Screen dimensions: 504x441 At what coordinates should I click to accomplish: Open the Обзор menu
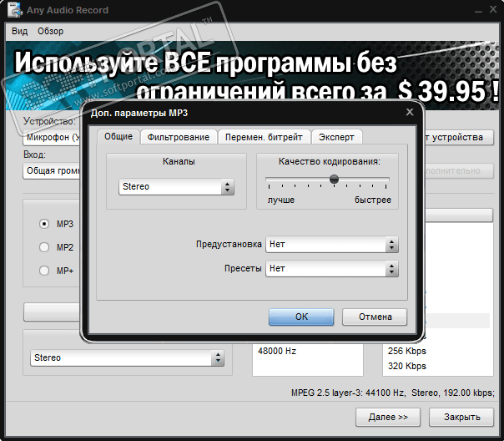coord(50,31)
